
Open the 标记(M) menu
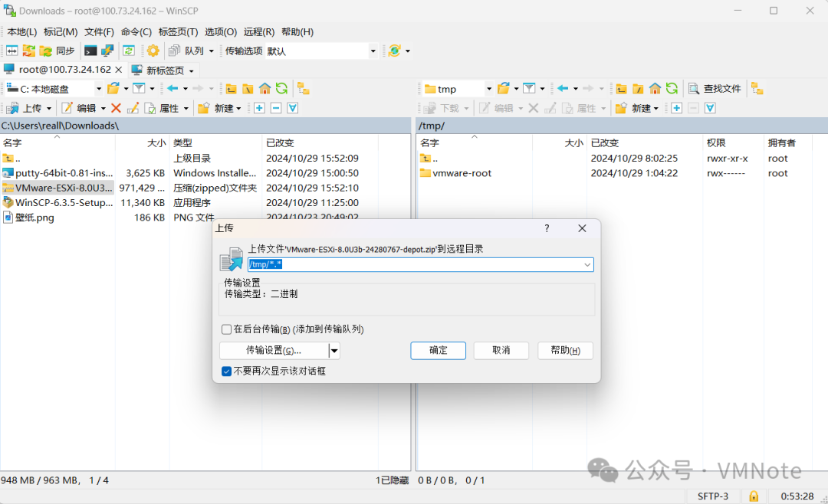click(61, 32)
